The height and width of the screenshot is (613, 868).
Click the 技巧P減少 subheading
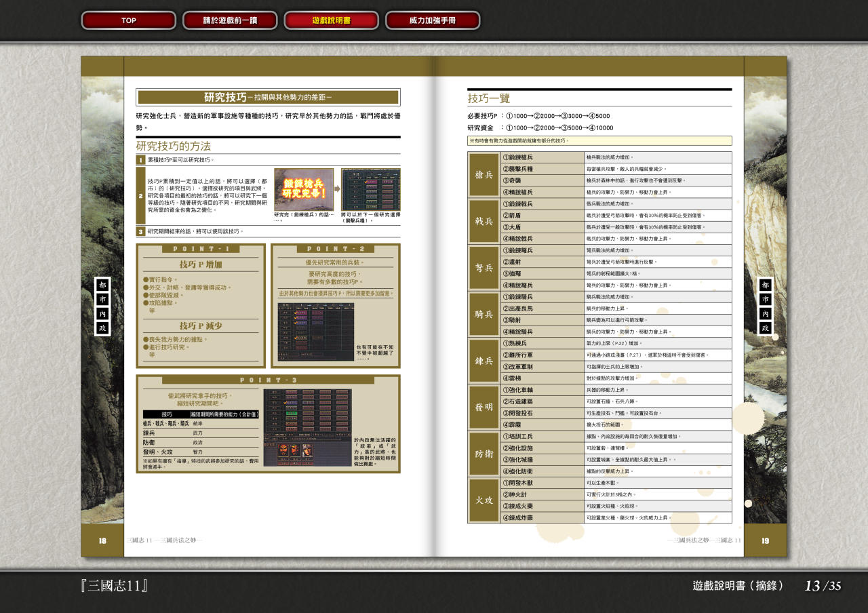(x=201, y=325)
